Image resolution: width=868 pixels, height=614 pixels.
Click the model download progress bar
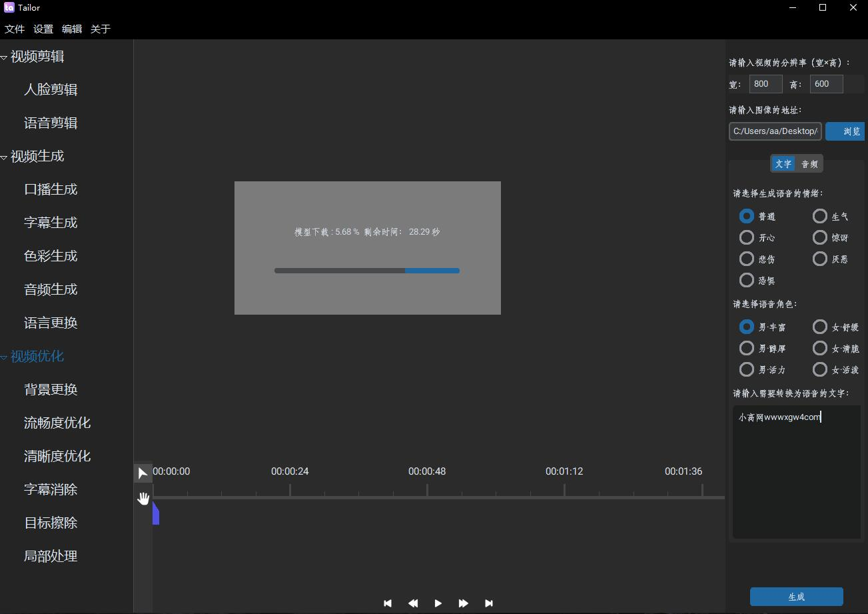coord(367,271)
